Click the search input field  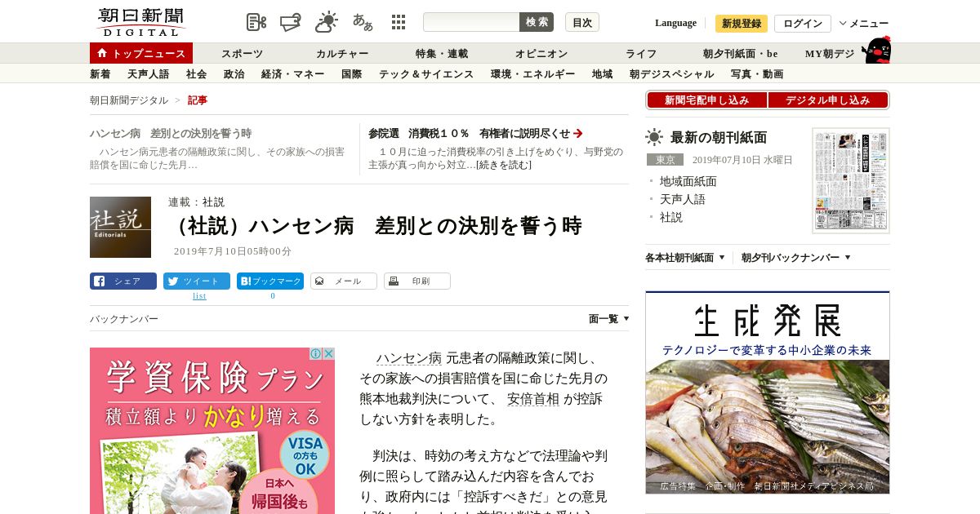pyautogui.click(x=471, y=22)
